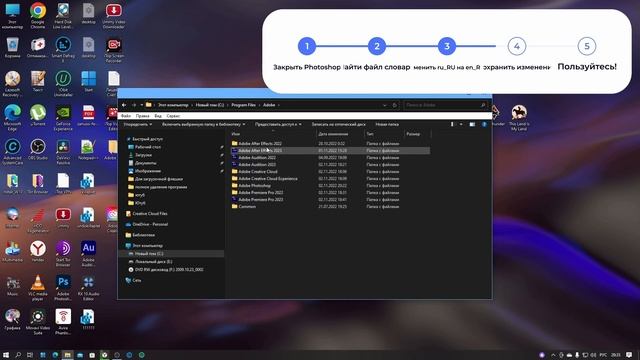Viewport: 640px width, 360px height.
Task: Launch Advanced SystemCare desktop icon
Action: click(12, 151)
